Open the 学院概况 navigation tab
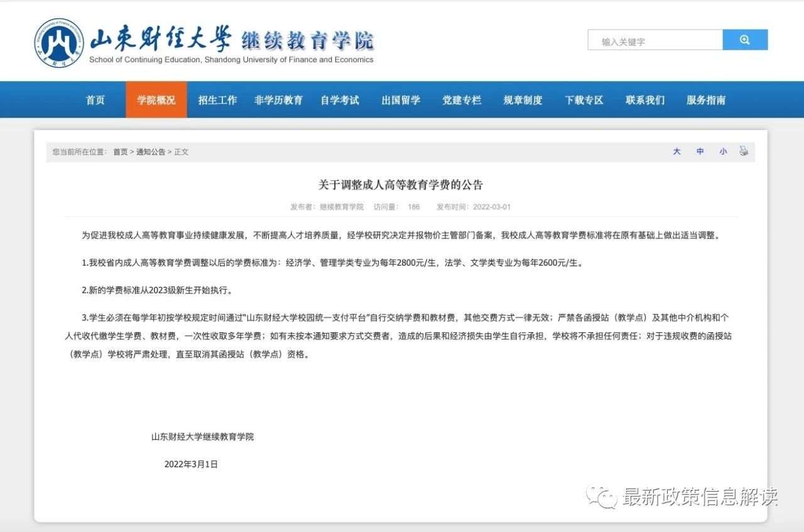 156,100
